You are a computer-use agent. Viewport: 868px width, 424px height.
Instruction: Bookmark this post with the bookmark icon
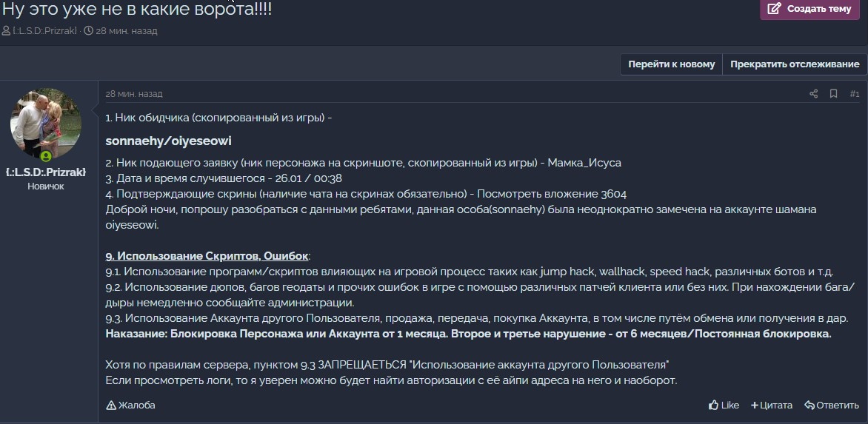click(x=833, y=94)
